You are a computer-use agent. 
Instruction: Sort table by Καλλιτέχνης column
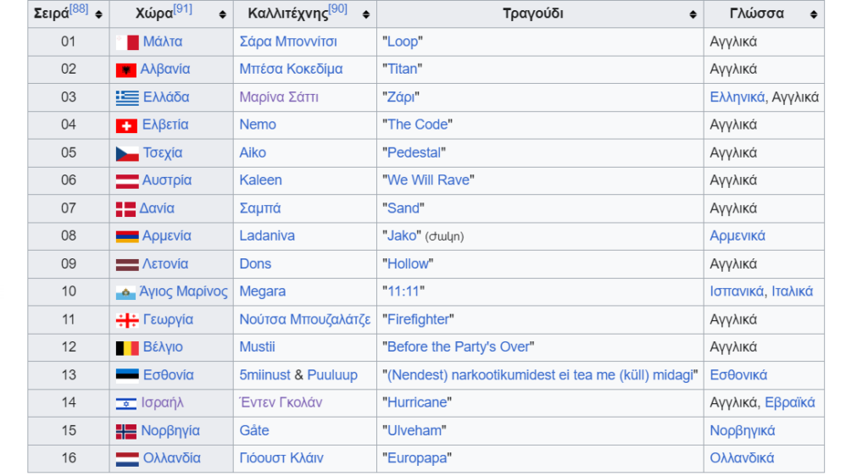(366, 14)
